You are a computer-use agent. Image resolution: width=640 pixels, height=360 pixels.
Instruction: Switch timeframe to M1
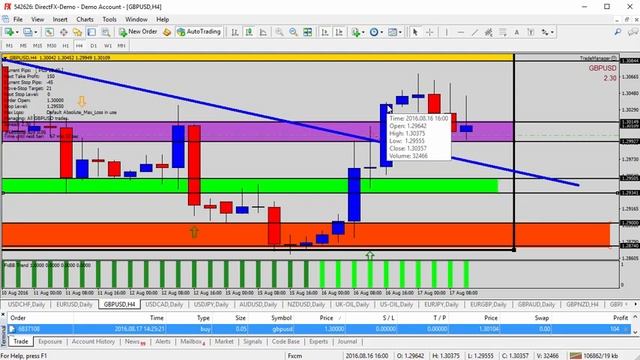[x=9, y=46]
